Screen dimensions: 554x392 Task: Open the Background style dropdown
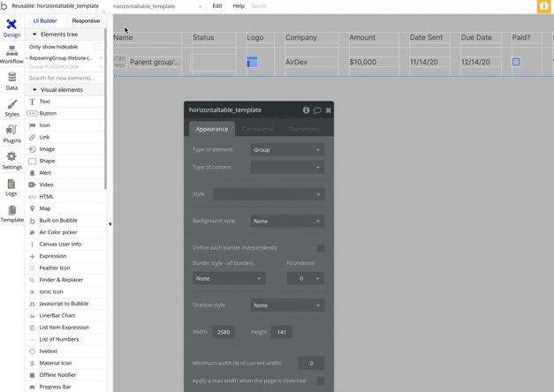point(287,222)
